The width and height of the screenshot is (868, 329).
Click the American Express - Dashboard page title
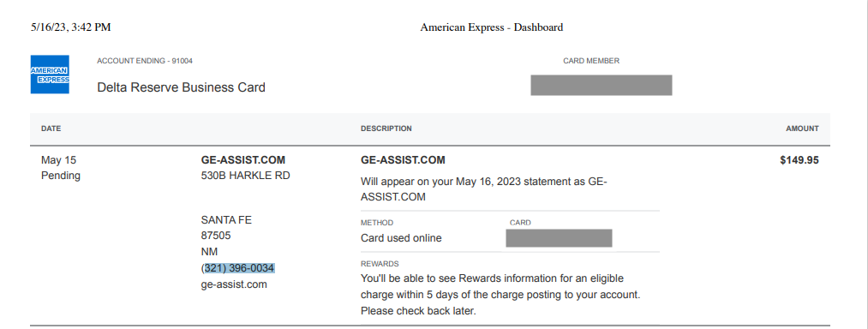[x=492, y=27]
